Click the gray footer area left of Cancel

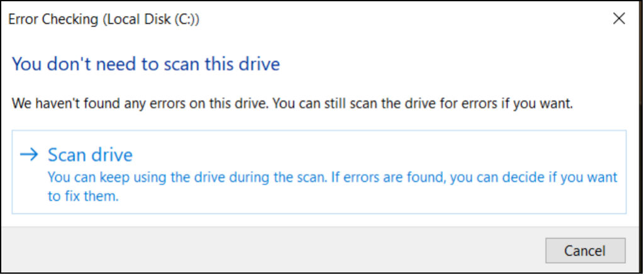click(270, 251)
